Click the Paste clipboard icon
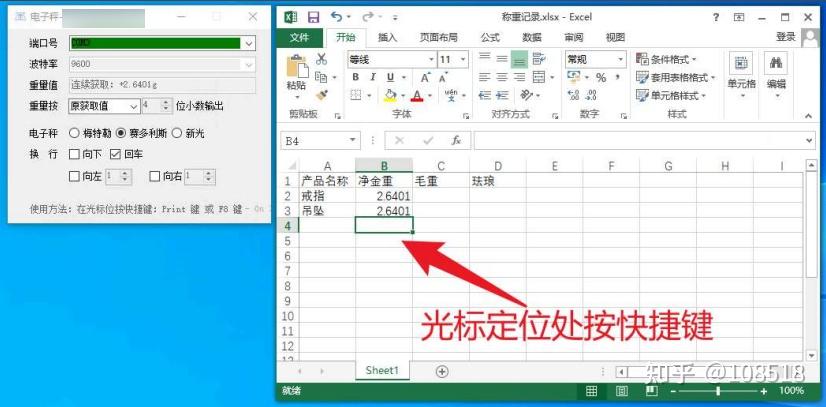This screenshot has height=407, width=826. pyautogui.click(x=297, y=66)
